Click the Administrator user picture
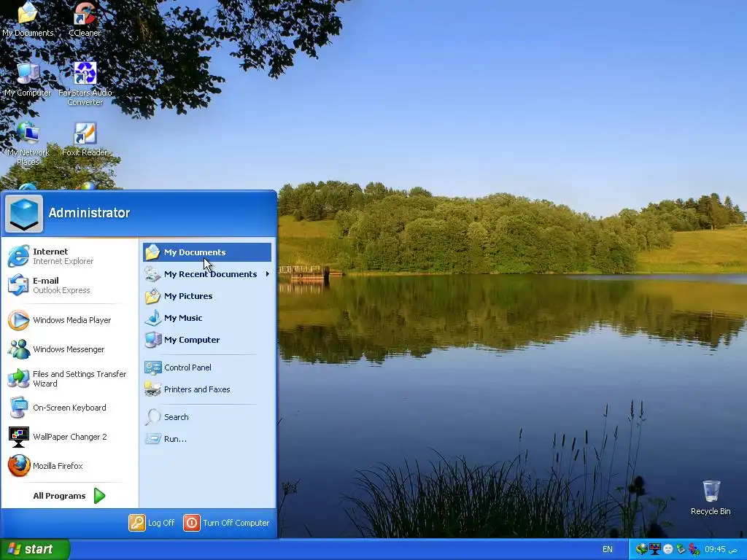 coord(24,214)
